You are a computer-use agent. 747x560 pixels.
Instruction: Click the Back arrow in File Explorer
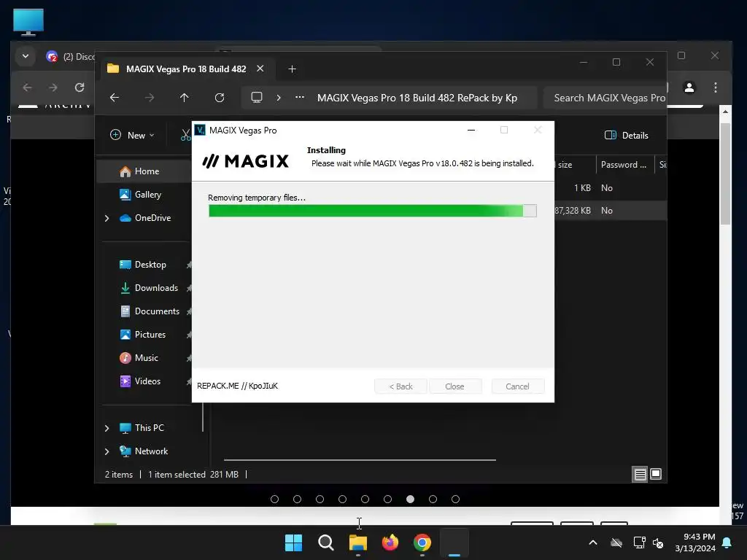[115, 98]
